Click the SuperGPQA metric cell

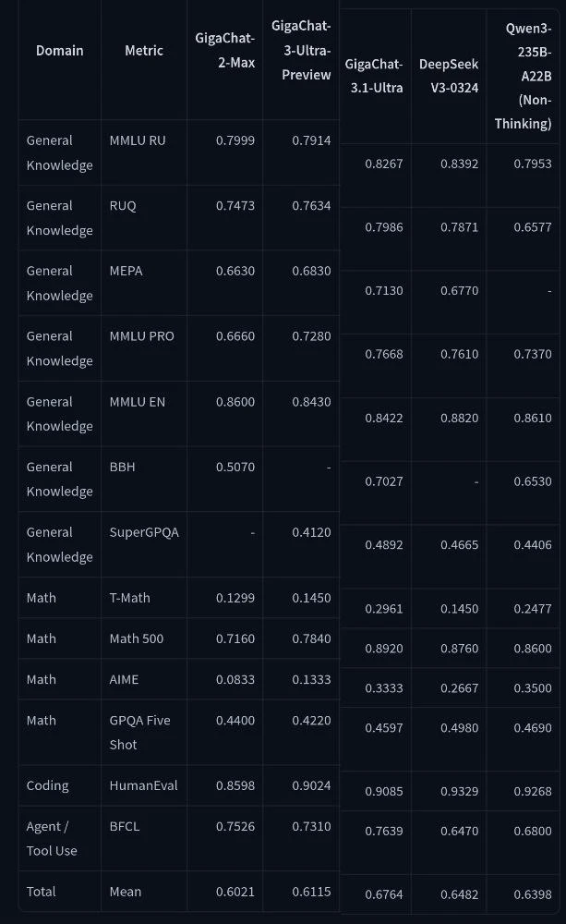pos(141,532)
